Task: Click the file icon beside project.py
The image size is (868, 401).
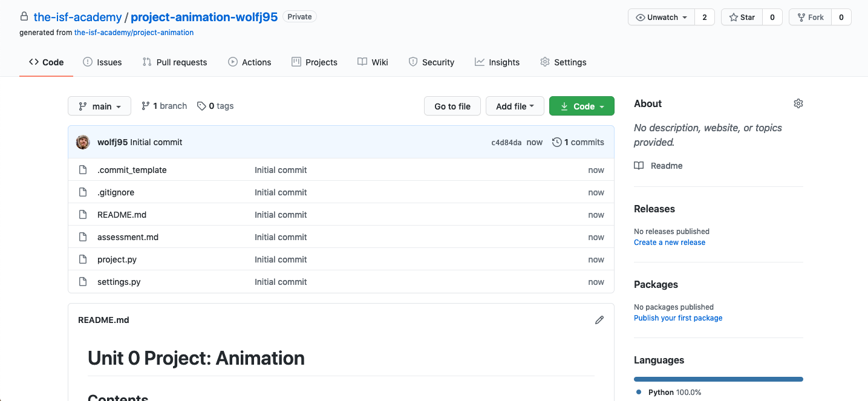Action: point(83,259)
